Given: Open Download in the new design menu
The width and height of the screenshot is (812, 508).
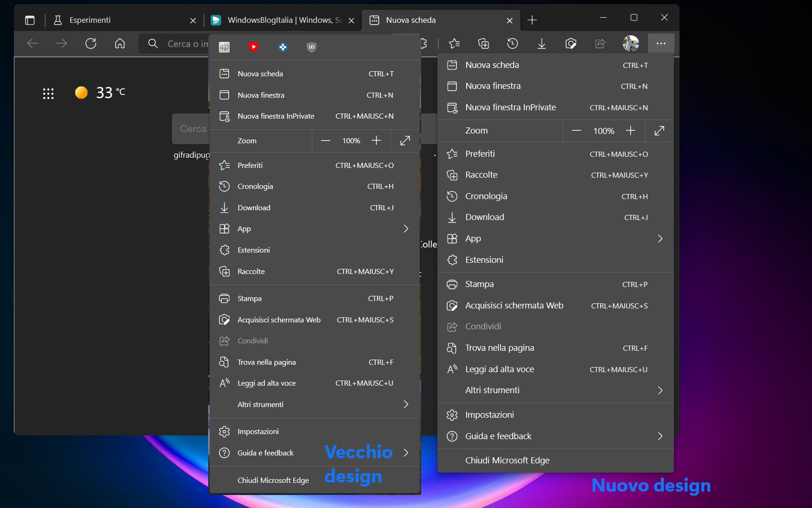Looking at the screenshot, I should click(x=555, y=217).
